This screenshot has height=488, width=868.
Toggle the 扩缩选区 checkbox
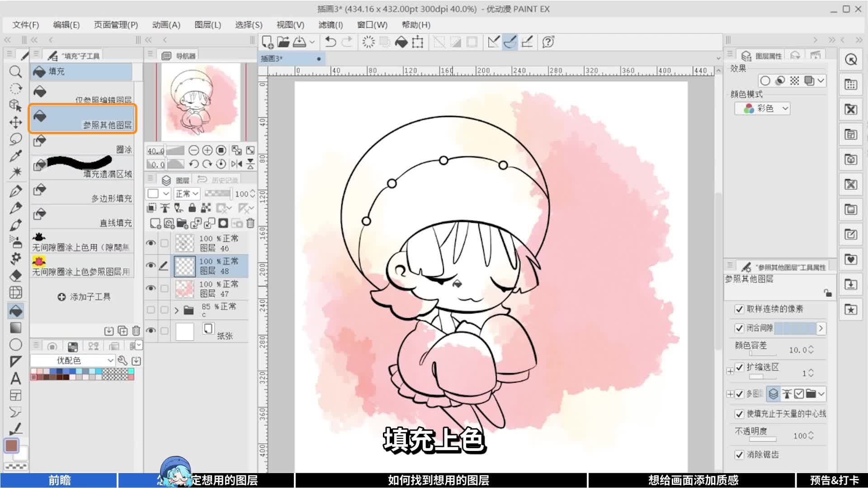(739, 367)
